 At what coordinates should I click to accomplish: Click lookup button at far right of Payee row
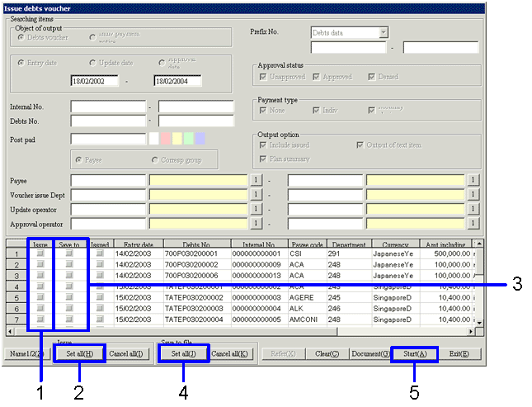tap(473, 180)
